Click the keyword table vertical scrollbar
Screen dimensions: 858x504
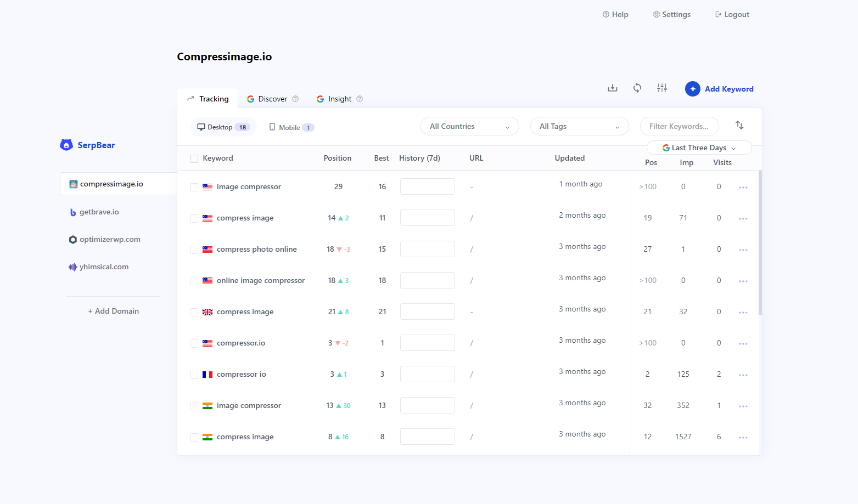tap(760, 243)
